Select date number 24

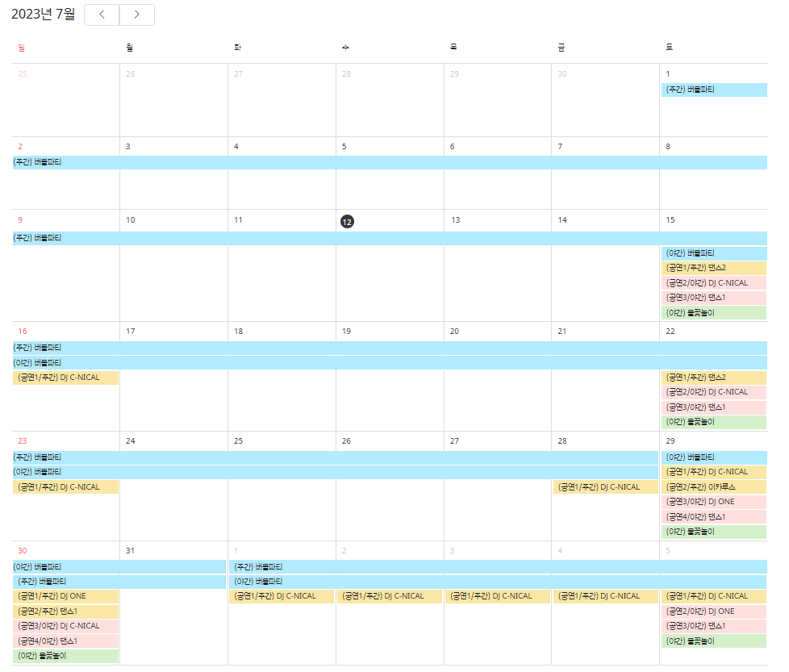(131, 441)
